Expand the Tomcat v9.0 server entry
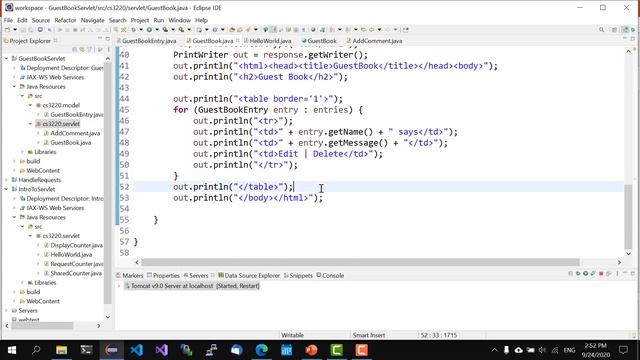Image resolution: width=640 pixels, height=360 pixels. 119,286
